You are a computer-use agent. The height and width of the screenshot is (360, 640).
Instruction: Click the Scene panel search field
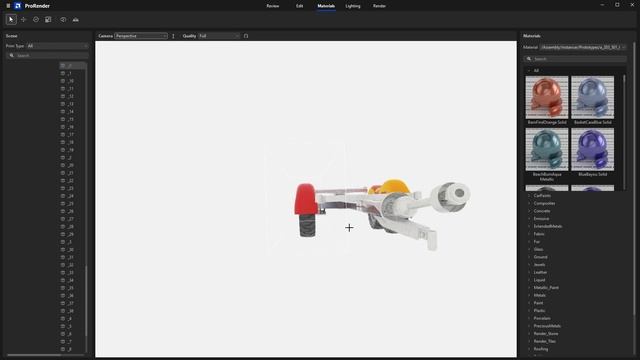[47, 56]
